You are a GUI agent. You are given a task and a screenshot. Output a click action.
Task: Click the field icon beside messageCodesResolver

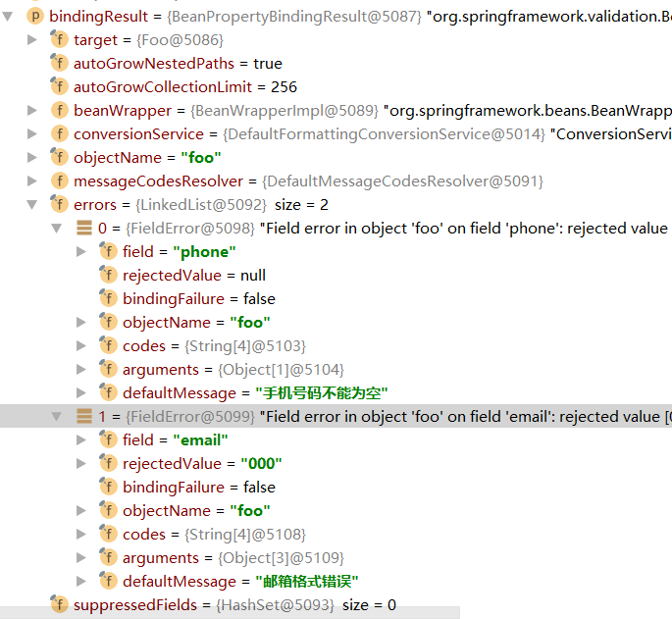(59, 181)
